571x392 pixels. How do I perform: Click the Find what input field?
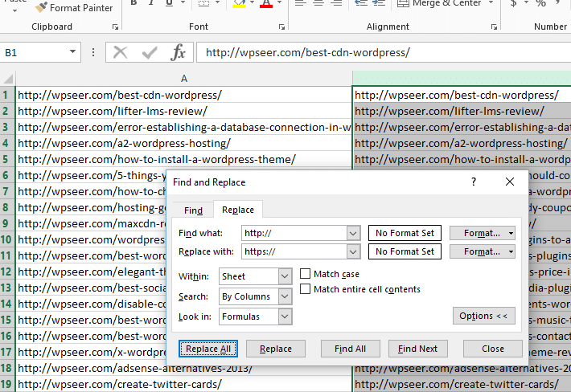[x=294, y=233]
